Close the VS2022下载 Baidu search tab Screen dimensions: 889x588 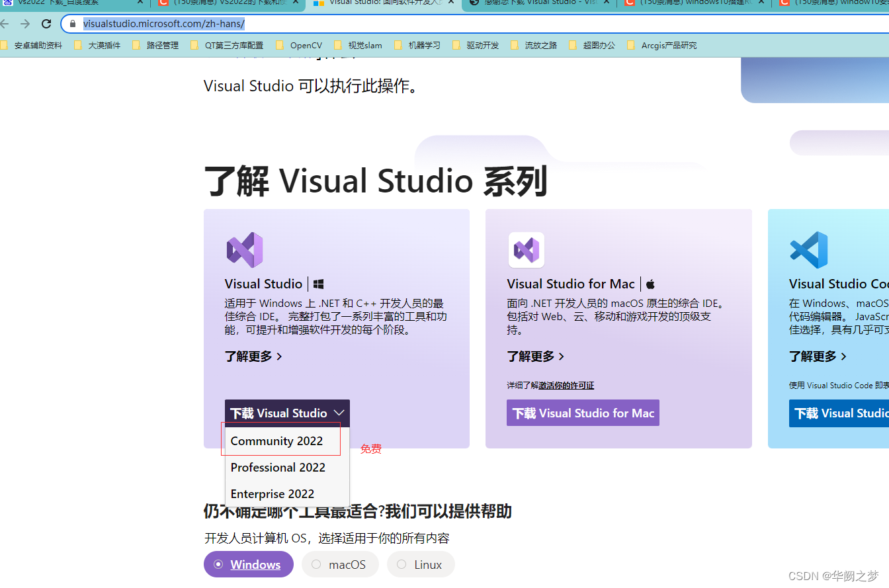click(140, 3)
